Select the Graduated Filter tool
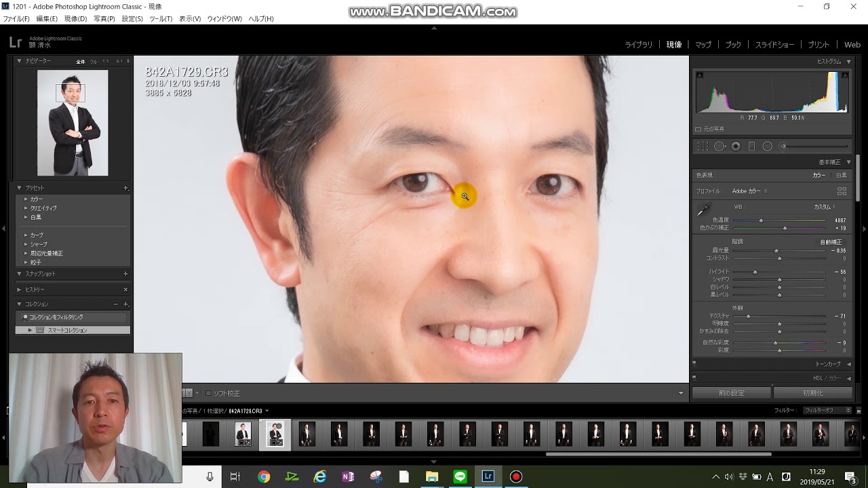Image resolution: width=868 pixels, height=488 pixels. coord(751,146)
